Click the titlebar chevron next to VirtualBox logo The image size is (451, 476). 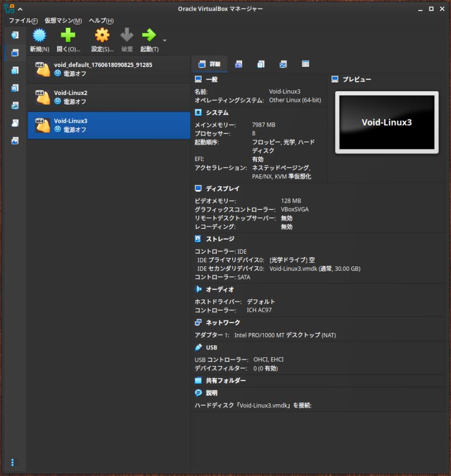coord(21,9)
